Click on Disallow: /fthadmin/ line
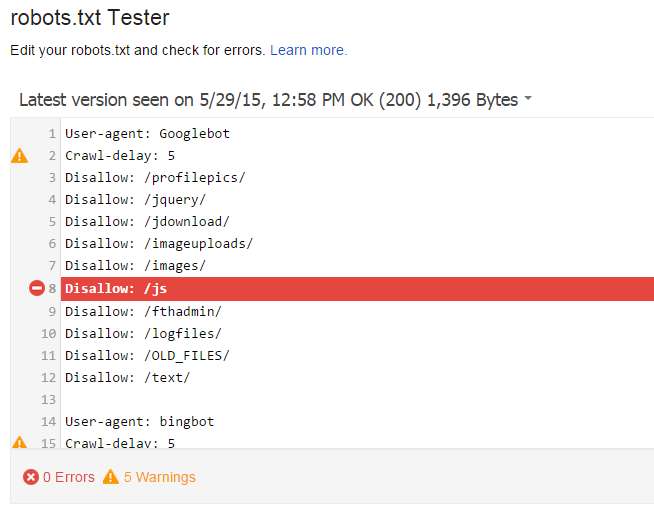 tap(143, 311)
